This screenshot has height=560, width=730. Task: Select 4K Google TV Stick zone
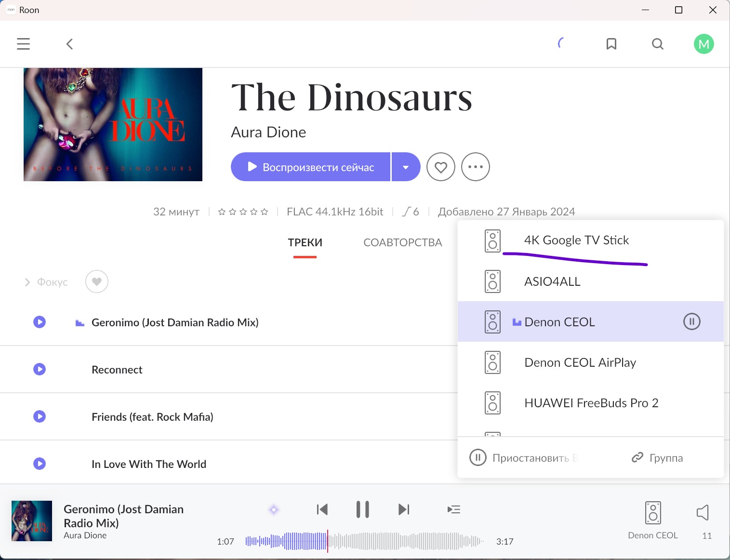point(576,240)
